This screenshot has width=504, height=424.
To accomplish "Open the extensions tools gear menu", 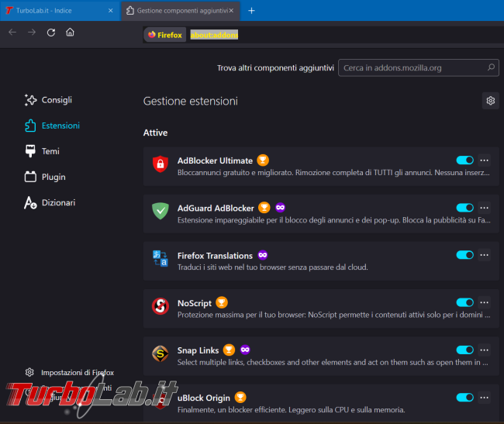I will click(x=491, y=101).
